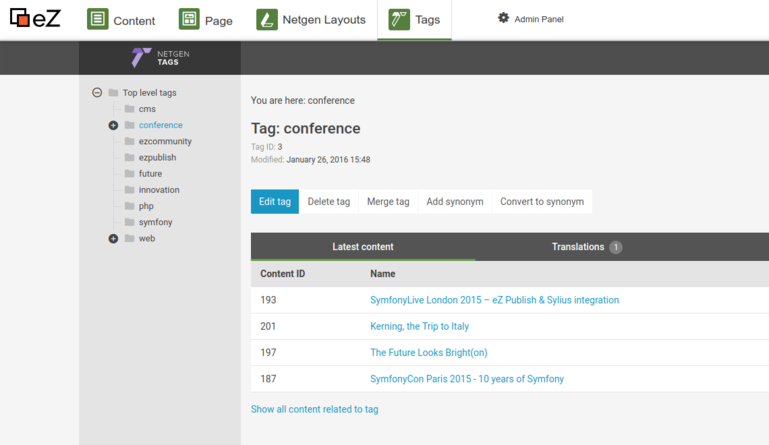Select the ezcommunity tag
769x445 pixels.
tap(165, 141)
